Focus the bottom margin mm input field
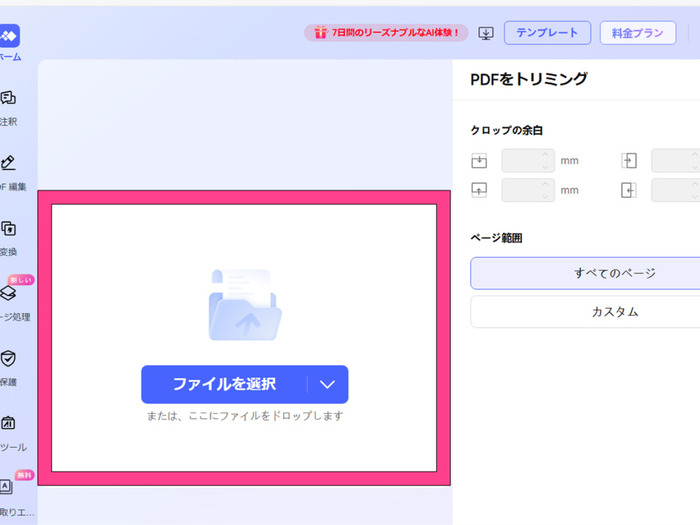The image size is (700, 525). [528, 190]
